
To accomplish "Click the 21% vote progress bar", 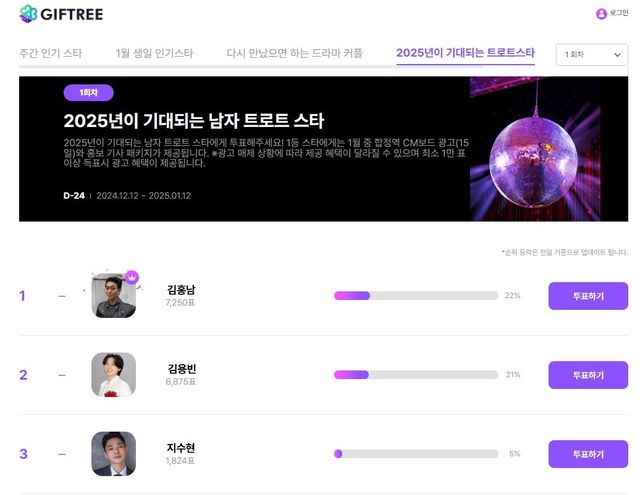I will [416, 375].
